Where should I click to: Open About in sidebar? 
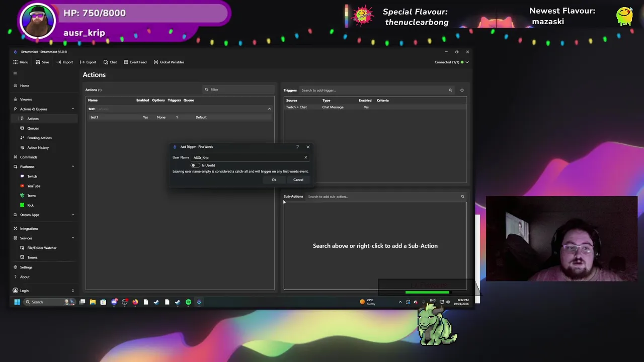click(25, 277)
